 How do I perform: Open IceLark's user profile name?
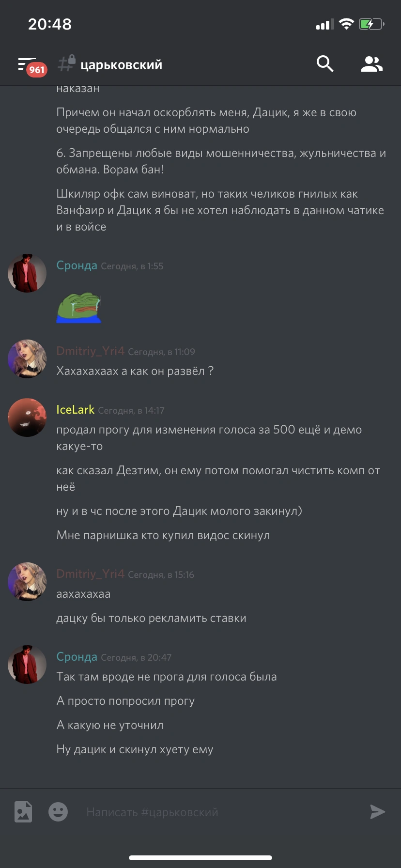click(75, 410)
